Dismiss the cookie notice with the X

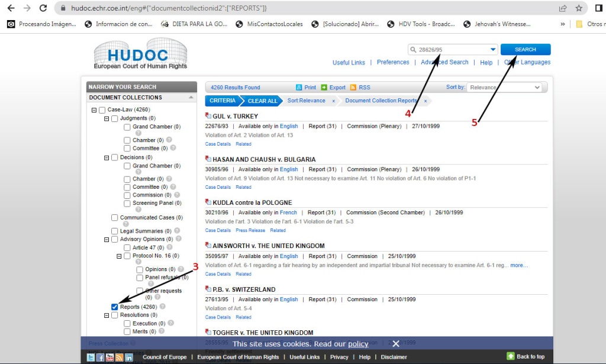[396, 343]
